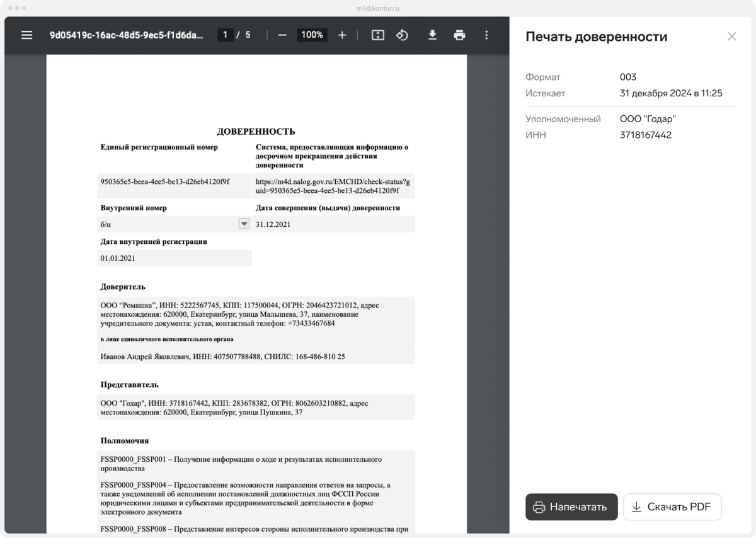Click the Напечатать button

click(x=571, y=507)
